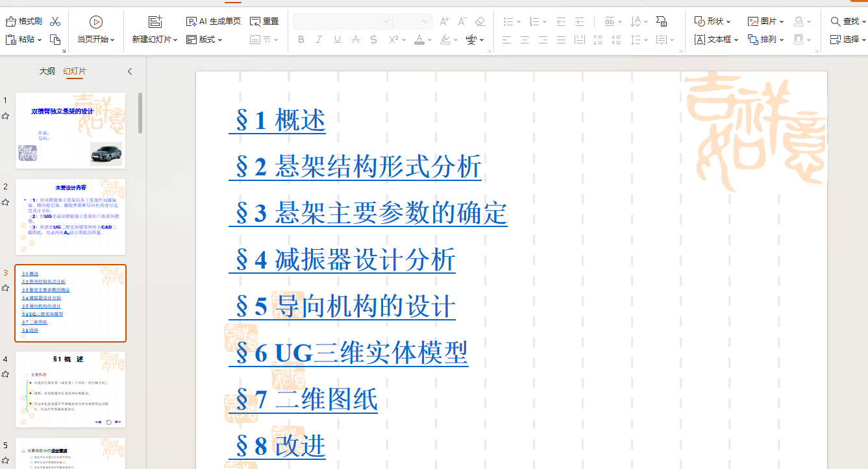Click the 排列 arrange icon
This screenshot has height=469, width=868.
[x=753, y=40]
